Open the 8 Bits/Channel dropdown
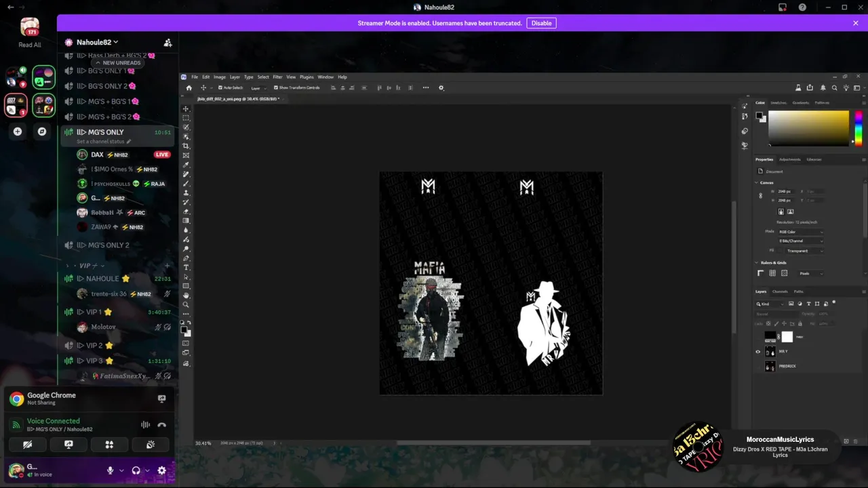 [800, 241]
